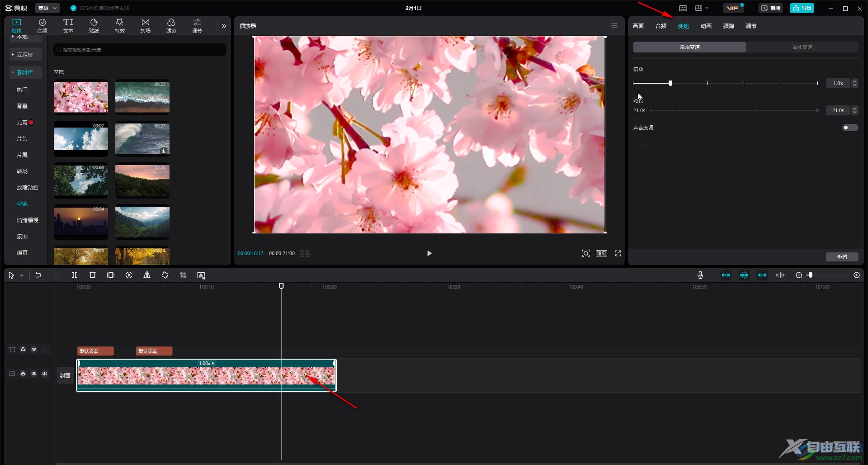This screenshot has height=465, width=868.
Task: Click the freeze frame icon in timeline toolbar
Action: click(x=111, y=275)
